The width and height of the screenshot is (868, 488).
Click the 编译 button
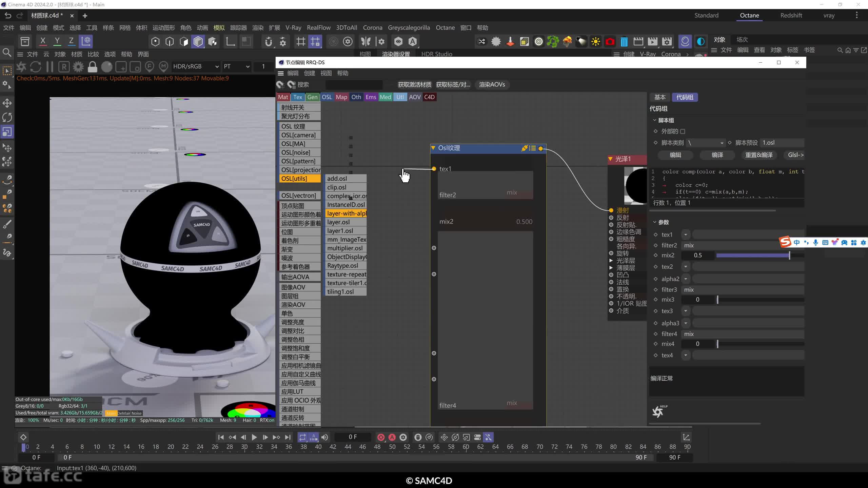[x=717, y=155]
